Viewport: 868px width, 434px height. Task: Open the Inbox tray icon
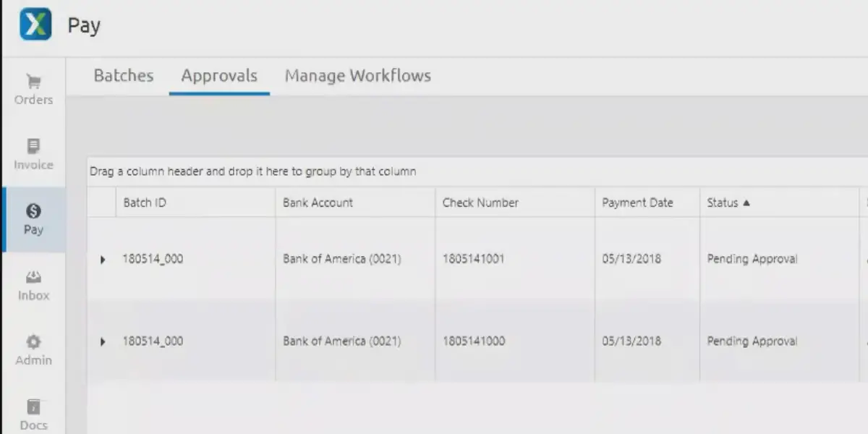coord(33,277)
